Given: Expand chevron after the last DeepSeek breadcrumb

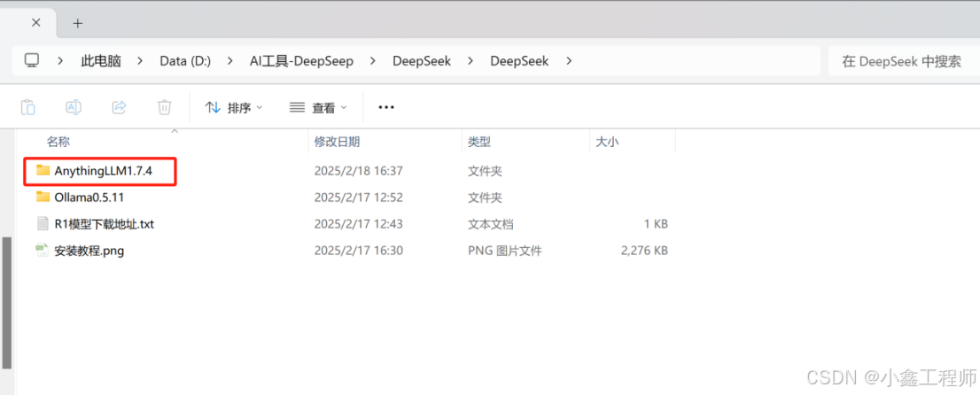Looking at the screenshot, I should pos(568,60).
